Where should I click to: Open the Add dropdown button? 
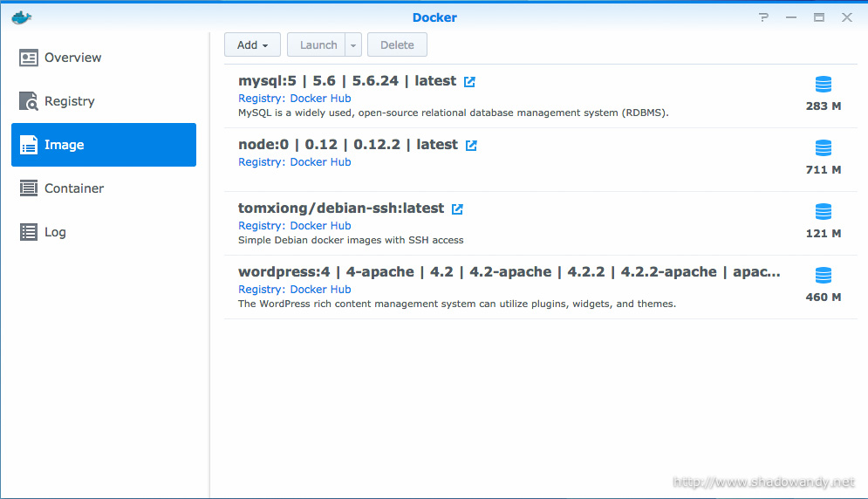252,44
